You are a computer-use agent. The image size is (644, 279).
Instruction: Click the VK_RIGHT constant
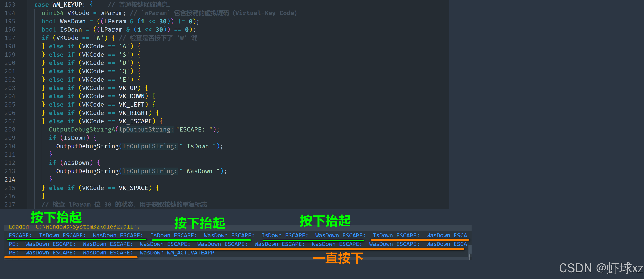pos(134,113)
